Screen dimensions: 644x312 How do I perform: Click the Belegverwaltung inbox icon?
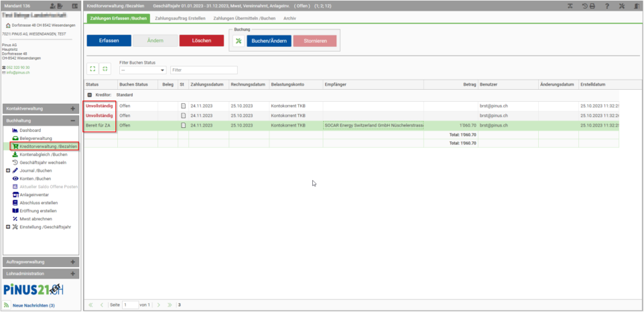pyautogui.click(x=15, y=139)
